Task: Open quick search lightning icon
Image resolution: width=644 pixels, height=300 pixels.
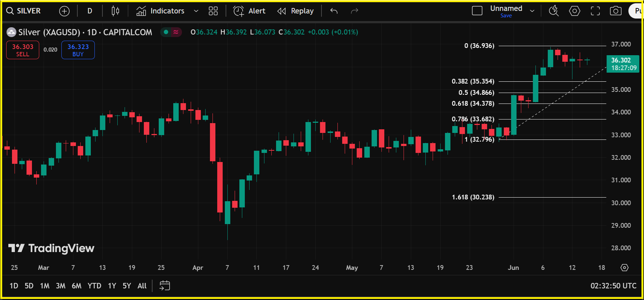Action: point(554,11)
